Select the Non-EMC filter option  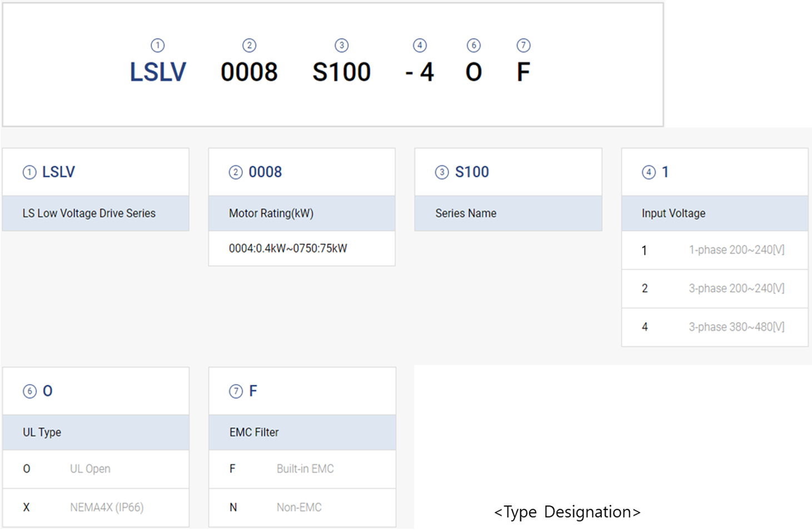(302, 507)
